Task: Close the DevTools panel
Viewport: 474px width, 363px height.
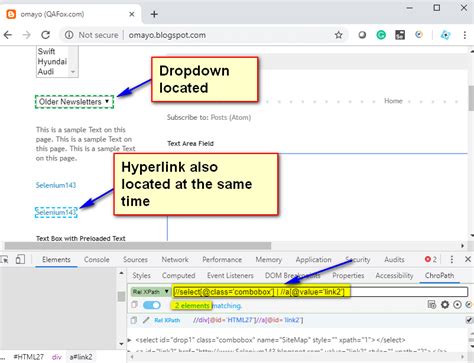Action: (x=468, y=259)
